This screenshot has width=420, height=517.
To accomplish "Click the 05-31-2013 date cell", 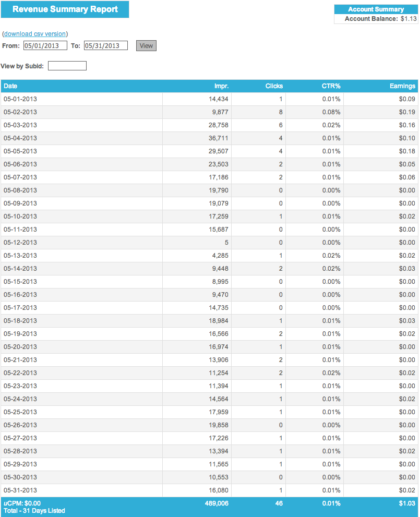I will click(20, 490).
